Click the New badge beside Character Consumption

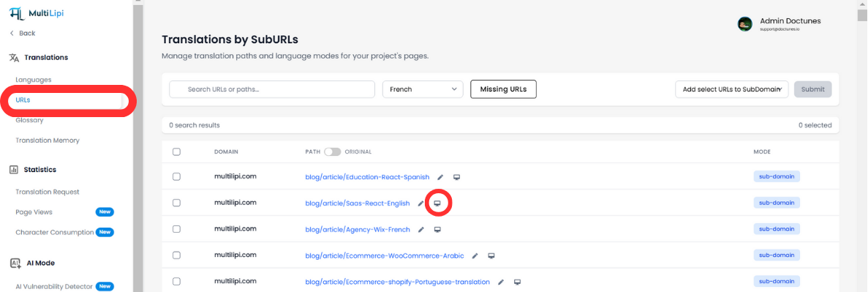tap(105, 232)
